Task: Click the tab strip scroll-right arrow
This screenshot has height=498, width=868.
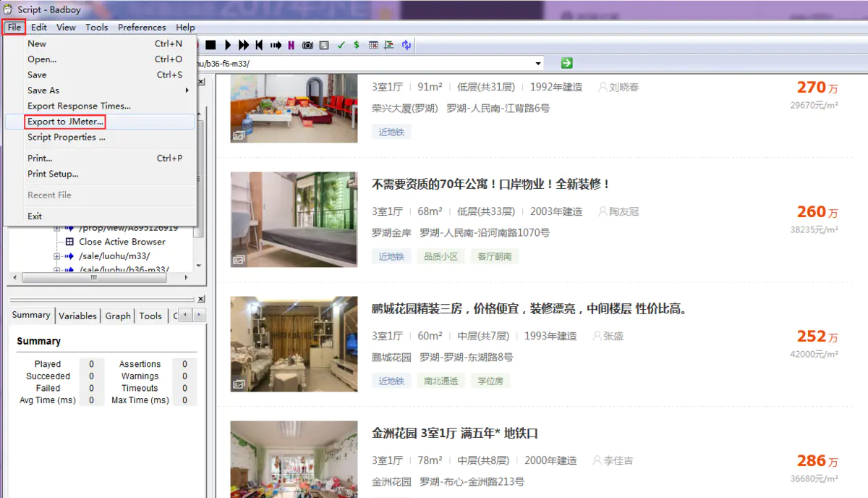Action: (x=199, y=315)
